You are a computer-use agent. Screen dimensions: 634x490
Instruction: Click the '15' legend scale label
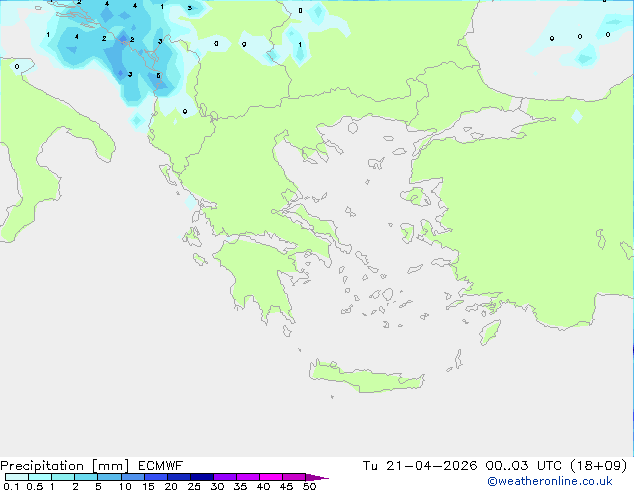pos(148,486)
